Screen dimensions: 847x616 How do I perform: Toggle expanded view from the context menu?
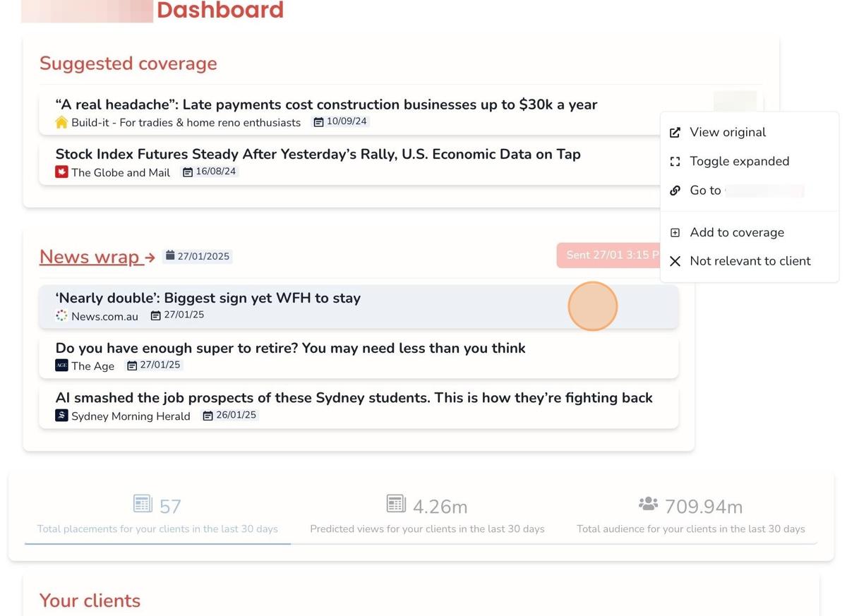739,161
